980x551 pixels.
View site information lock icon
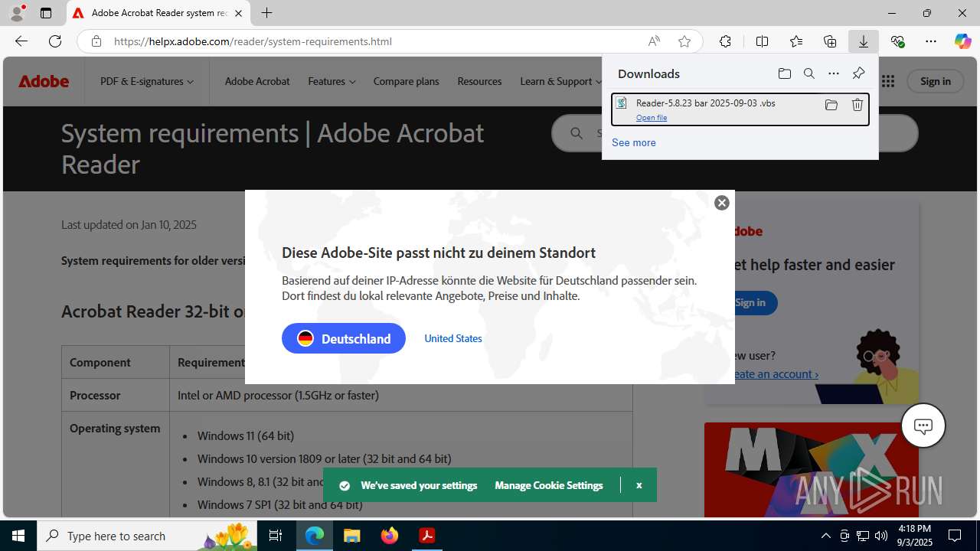(x=96, y=41)
